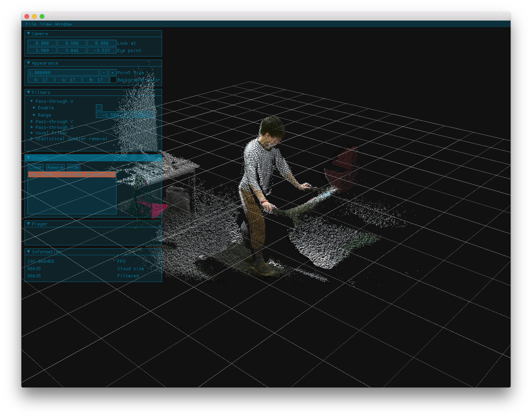
Task: Open the Window menu
Action: 63,24
